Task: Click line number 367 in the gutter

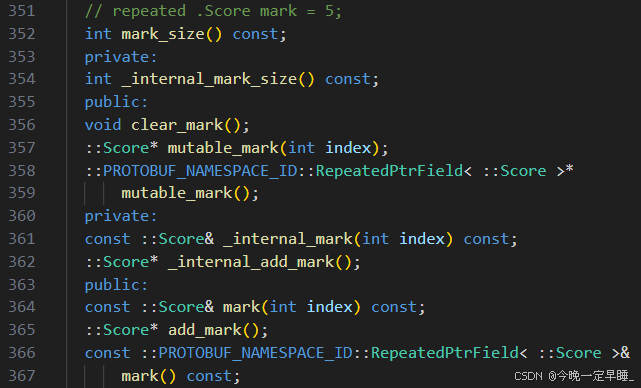Action: [22, 375]
